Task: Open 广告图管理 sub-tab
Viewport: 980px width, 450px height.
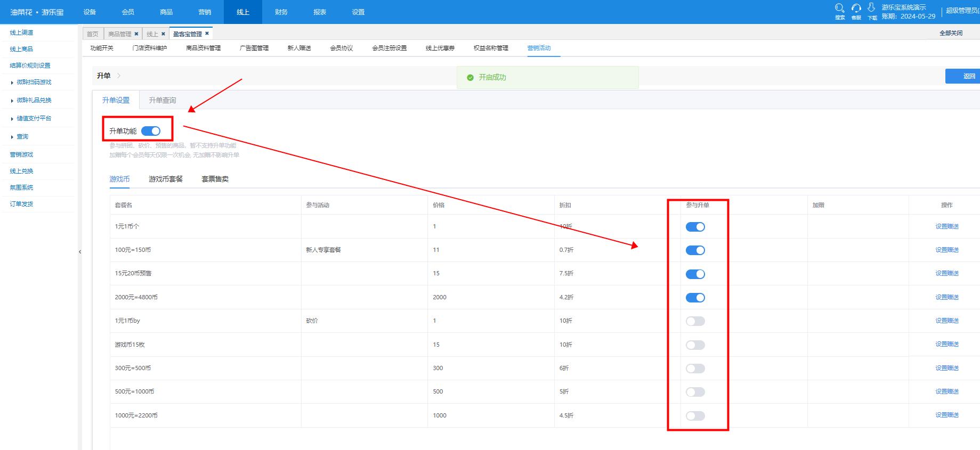Action: click(x=254, y=48)
